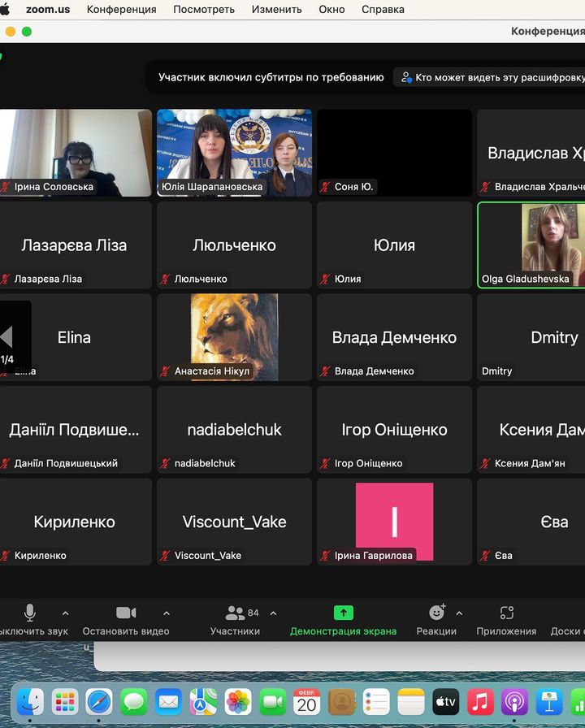Open FaceTime from the Dock
Screen dimensions: 585x728
272,701
